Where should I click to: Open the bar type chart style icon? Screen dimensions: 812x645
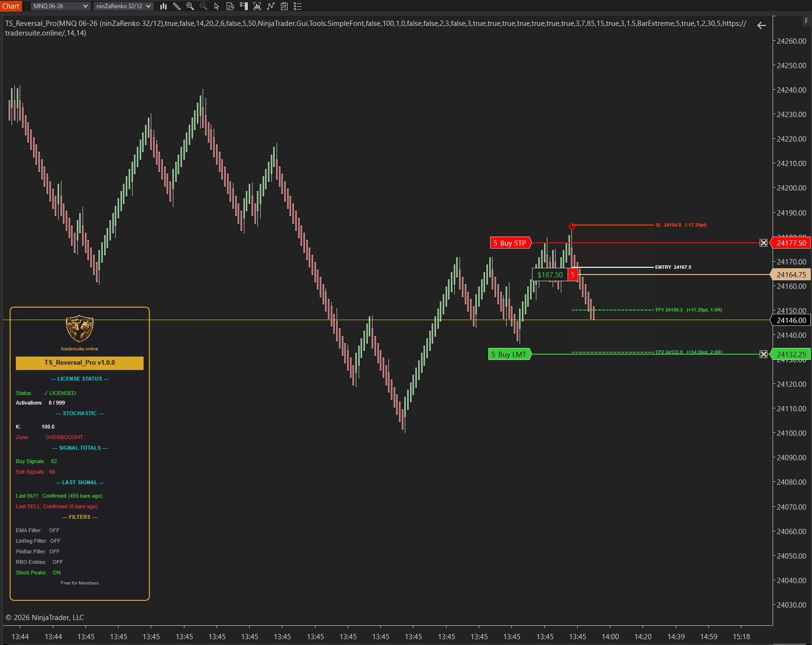(x=163, y=6)
